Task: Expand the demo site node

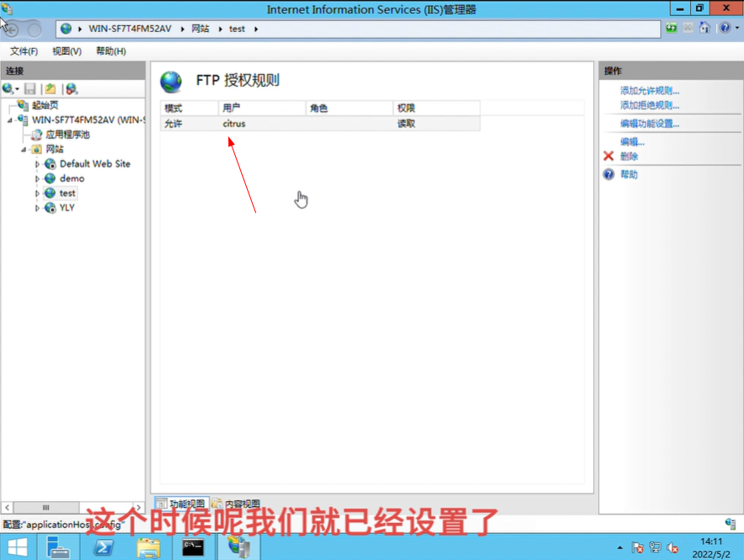Action: (x=37, y=179)
